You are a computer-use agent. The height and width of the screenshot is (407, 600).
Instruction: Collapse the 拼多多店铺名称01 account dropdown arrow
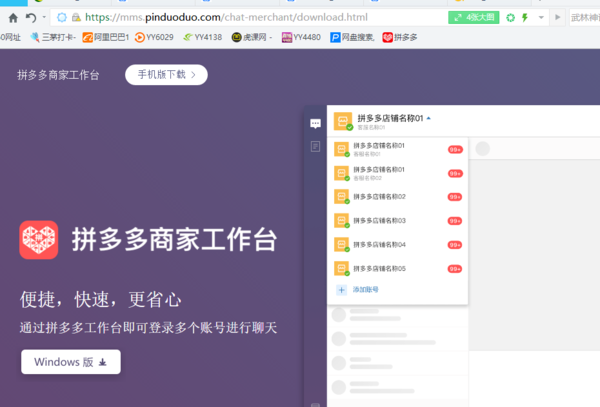coord(429,118)
